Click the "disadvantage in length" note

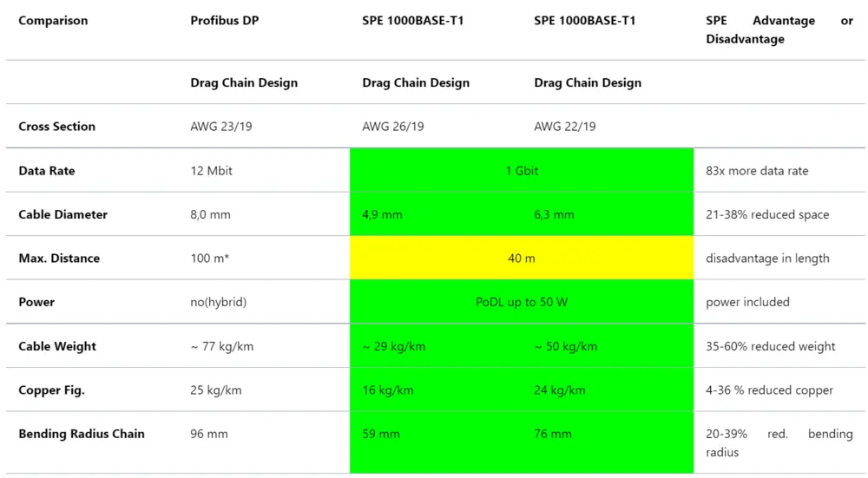[767, 259]
